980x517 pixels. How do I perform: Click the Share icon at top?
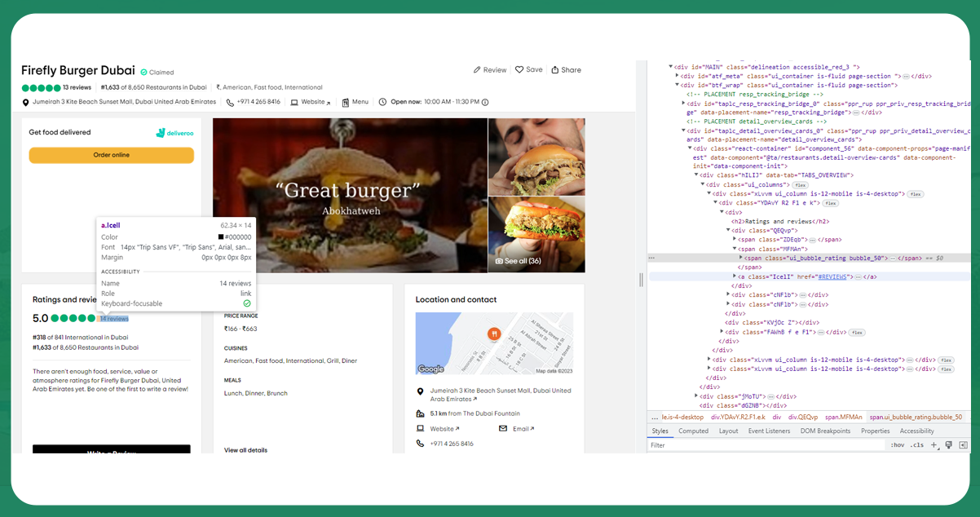(x=555, y=70)
